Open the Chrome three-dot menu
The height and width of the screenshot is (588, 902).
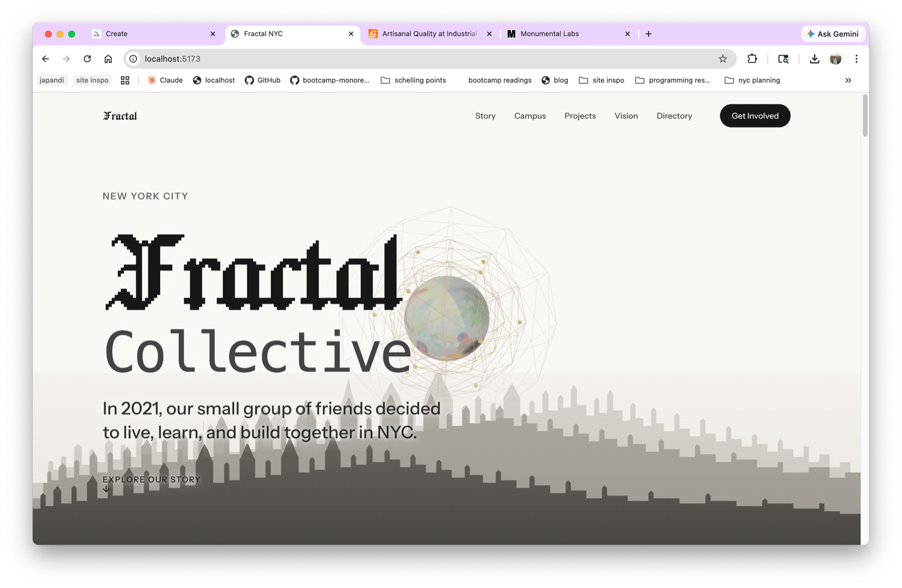pyautogui.click(x=857, y=59)
